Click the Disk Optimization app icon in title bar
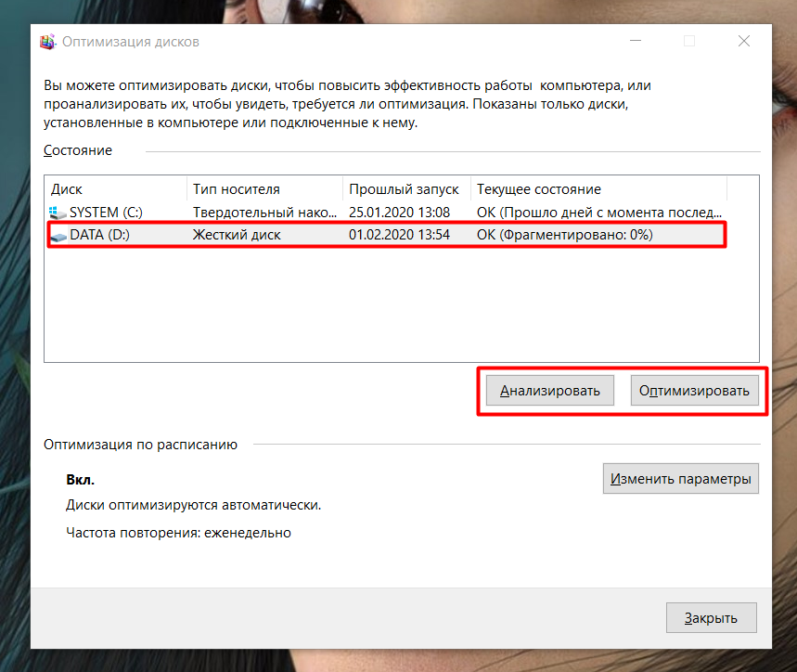The image size is (797, 672). click(x=47, y=42)
